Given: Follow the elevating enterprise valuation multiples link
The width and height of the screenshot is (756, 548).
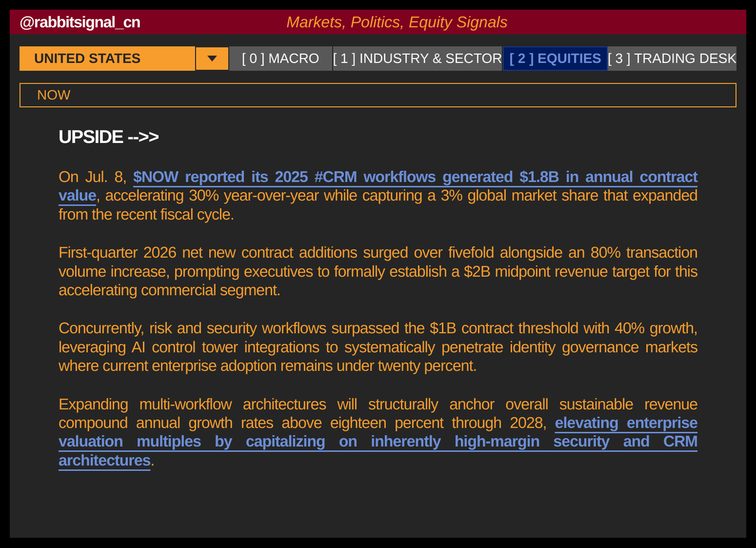Looking at the screenshot, I should 378,441.
